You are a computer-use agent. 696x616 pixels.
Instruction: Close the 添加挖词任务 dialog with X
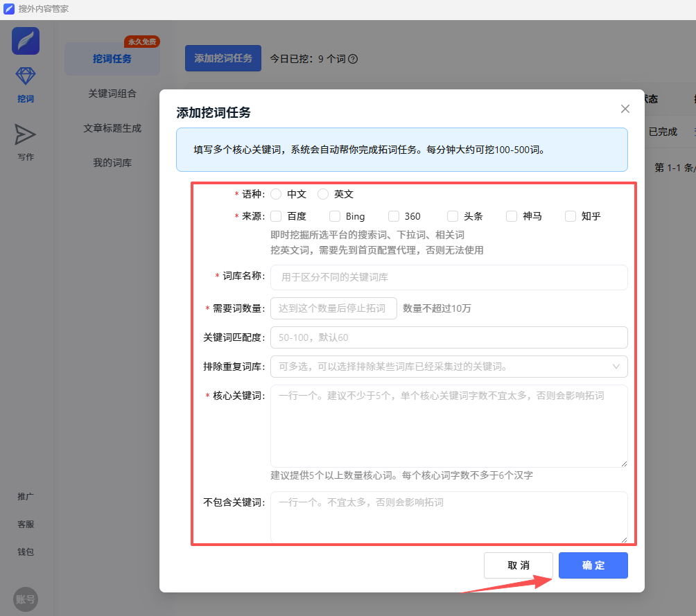pyautogui.click(x=625, y=109)
